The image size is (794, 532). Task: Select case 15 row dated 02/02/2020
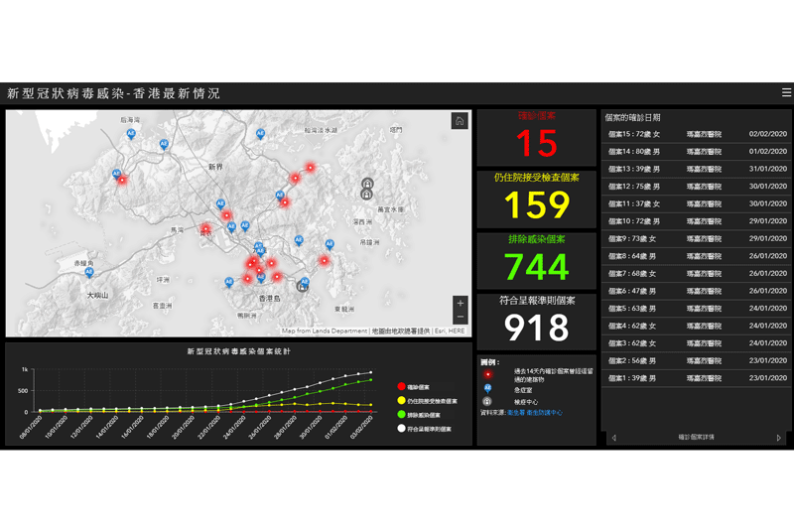point(697,134)
